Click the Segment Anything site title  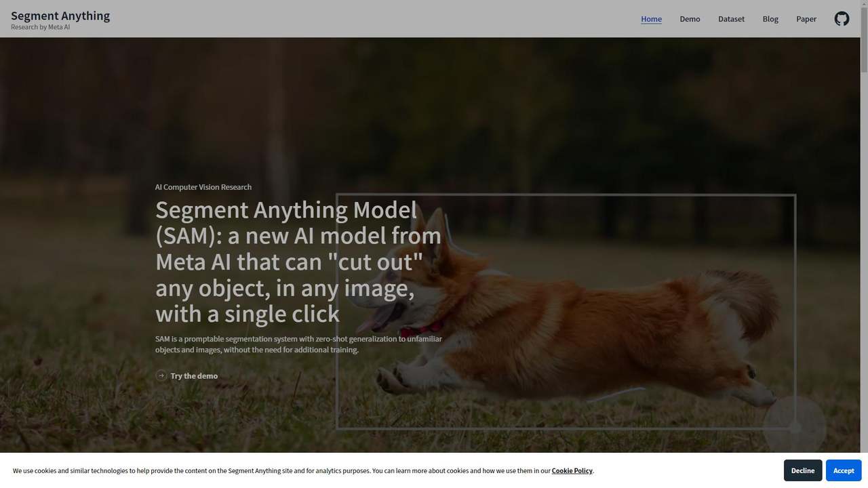coord(60,16)
